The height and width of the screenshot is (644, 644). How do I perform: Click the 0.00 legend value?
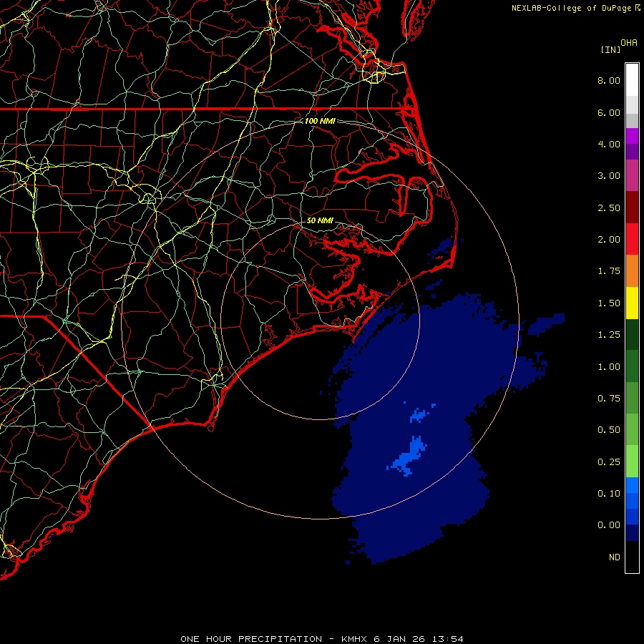(x=609, y=525)
